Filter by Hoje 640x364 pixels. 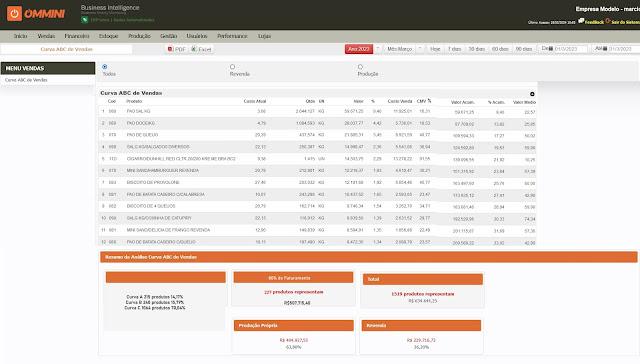point(435,49)
